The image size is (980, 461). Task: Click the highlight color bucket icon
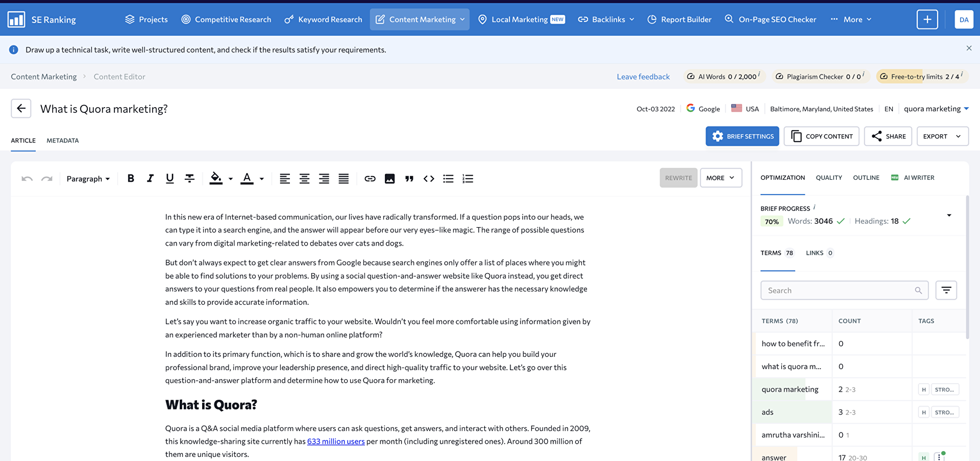pyautogui.click(x=216, y=178)
